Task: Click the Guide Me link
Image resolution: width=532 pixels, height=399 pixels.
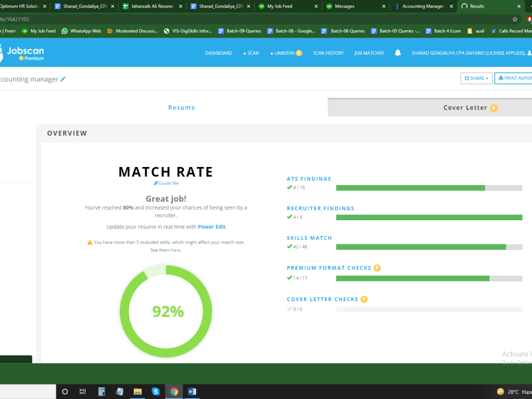Action: click(166, 183)
